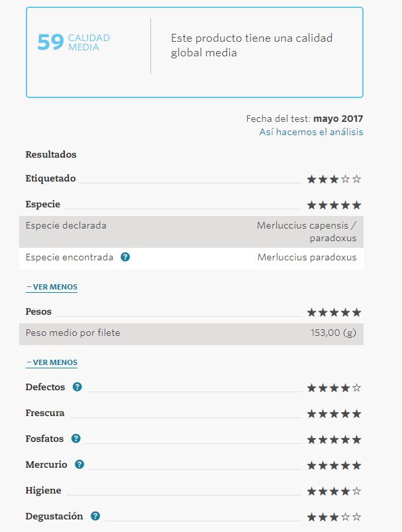
Task: Click the Mercurio five-star rating
Action: pyautogui.click(x=334, y=465)
